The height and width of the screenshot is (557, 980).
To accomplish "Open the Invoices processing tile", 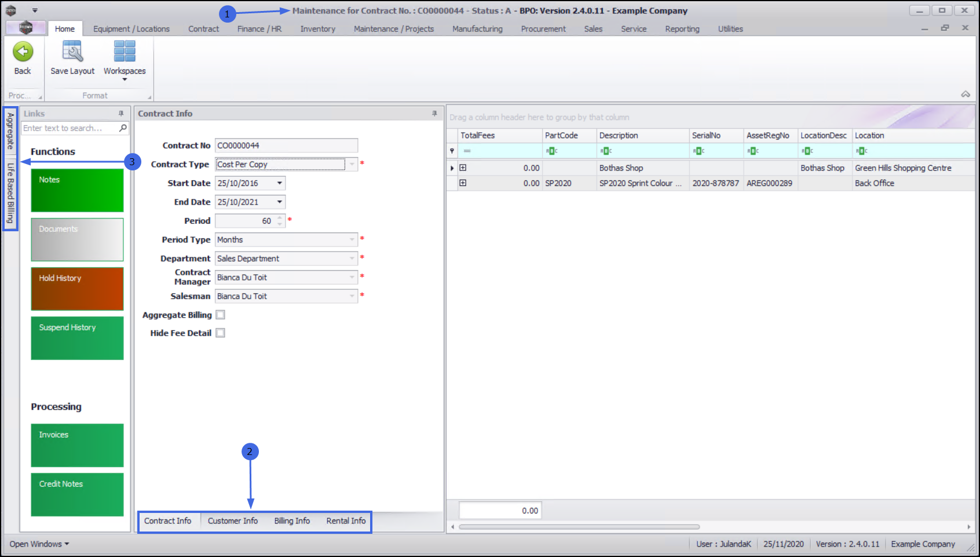I will 77,445.
